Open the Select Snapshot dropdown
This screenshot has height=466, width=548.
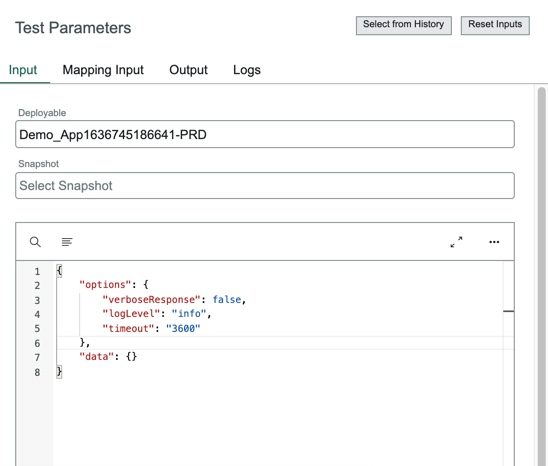(x=265, y=186)
